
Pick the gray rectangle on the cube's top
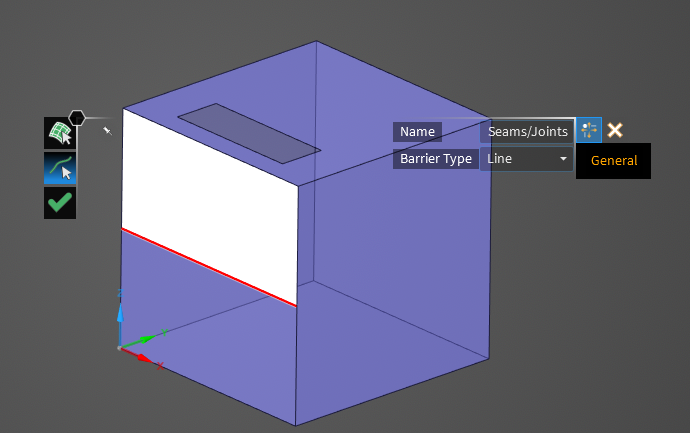[249, 134]
